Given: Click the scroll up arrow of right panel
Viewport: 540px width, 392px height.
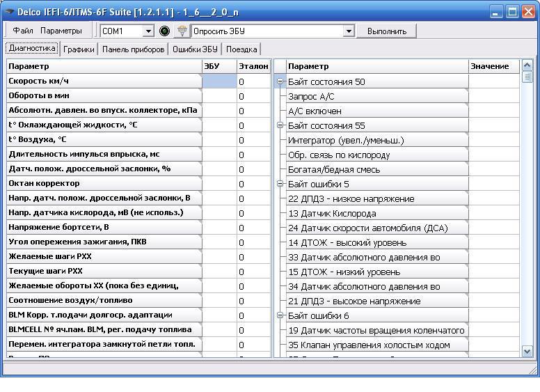Looking at the screenshot, I should click(x=527, y=65).
